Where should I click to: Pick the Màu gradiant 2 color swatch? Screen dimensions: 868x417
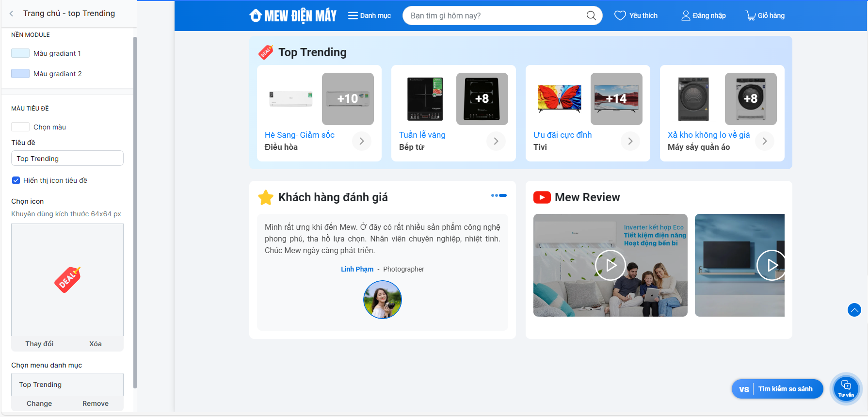(20, 74)
